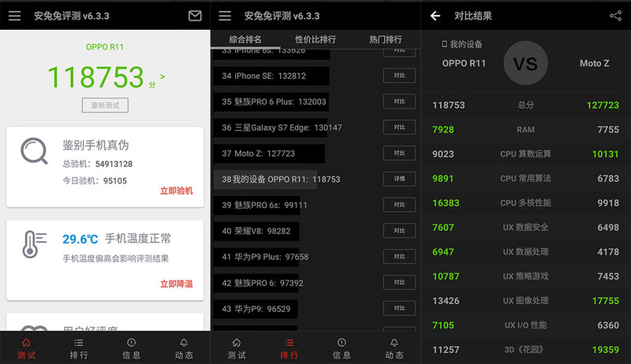Click CPU 多核性能 row label
The width and height of the screenshot is (631, 364).
pyautogui.click(x=525, y=203)
